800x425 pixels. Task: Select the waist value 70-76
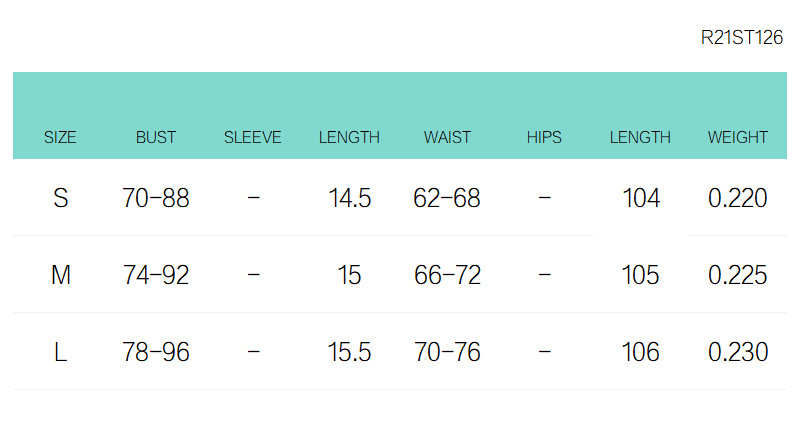447,352
